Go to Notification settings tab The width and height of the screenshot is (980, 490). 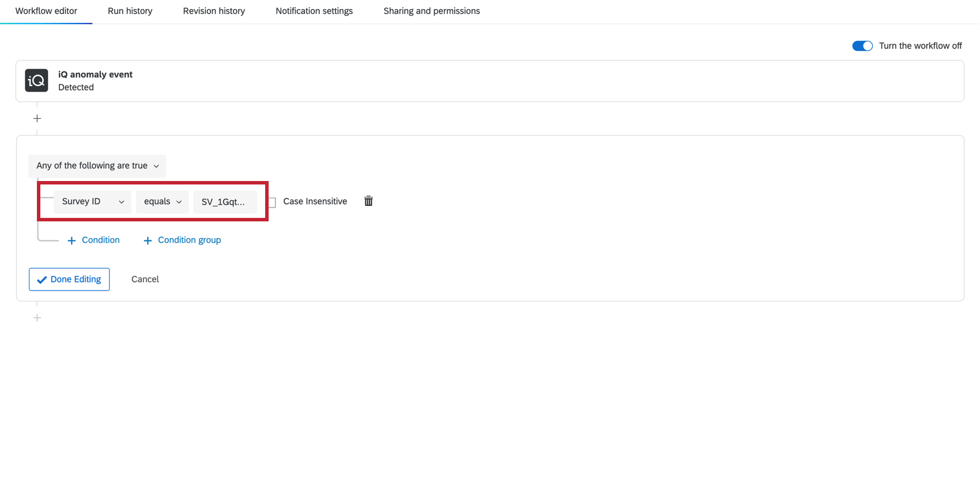(x=314, y=11)
